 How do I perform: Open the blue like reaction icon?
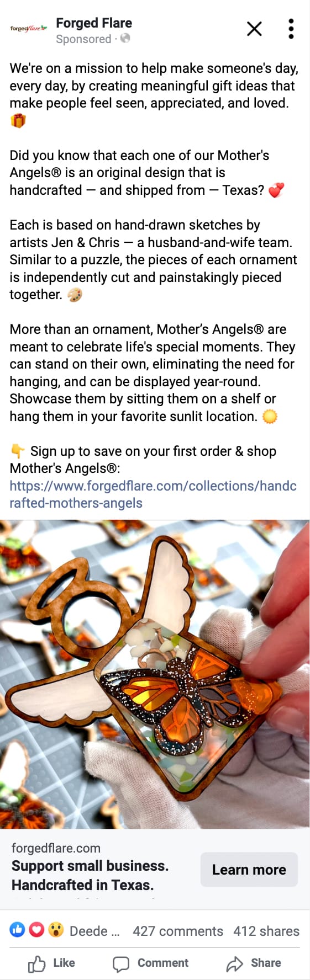[x=18, y=930]
